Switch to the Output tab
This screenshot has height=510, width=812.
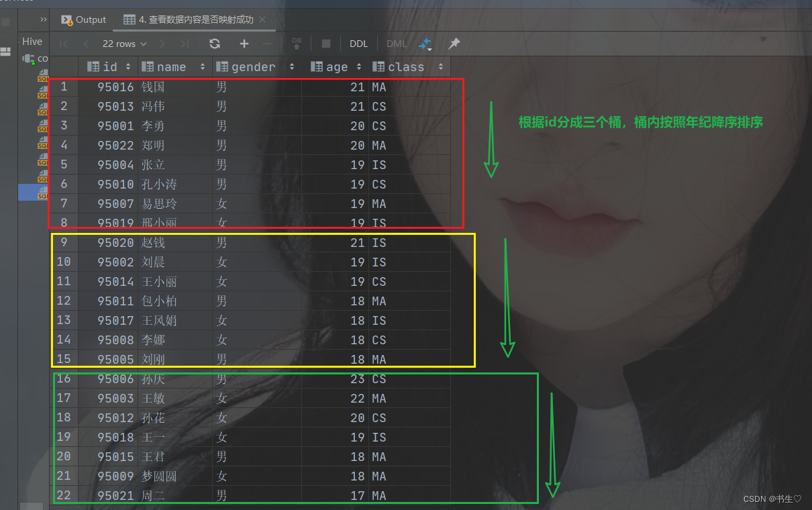pyautogui.click(x=84, y=19)
